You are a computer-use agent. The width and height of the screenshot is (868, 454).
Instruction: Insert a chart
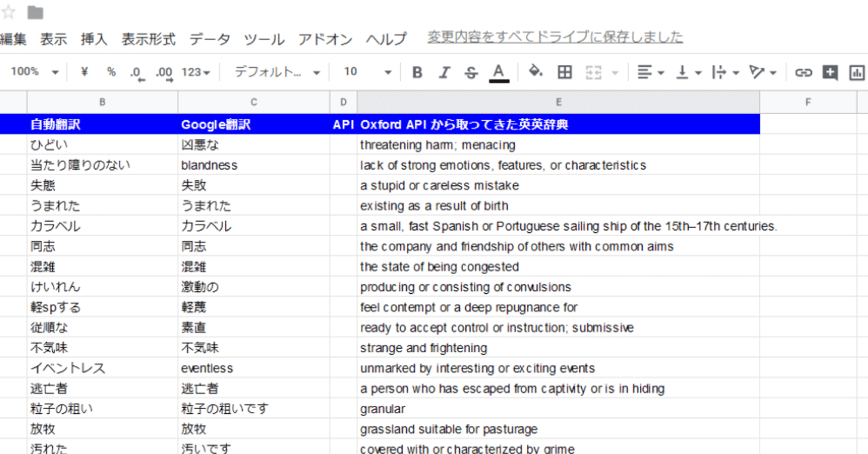click(x=856, y=72)
